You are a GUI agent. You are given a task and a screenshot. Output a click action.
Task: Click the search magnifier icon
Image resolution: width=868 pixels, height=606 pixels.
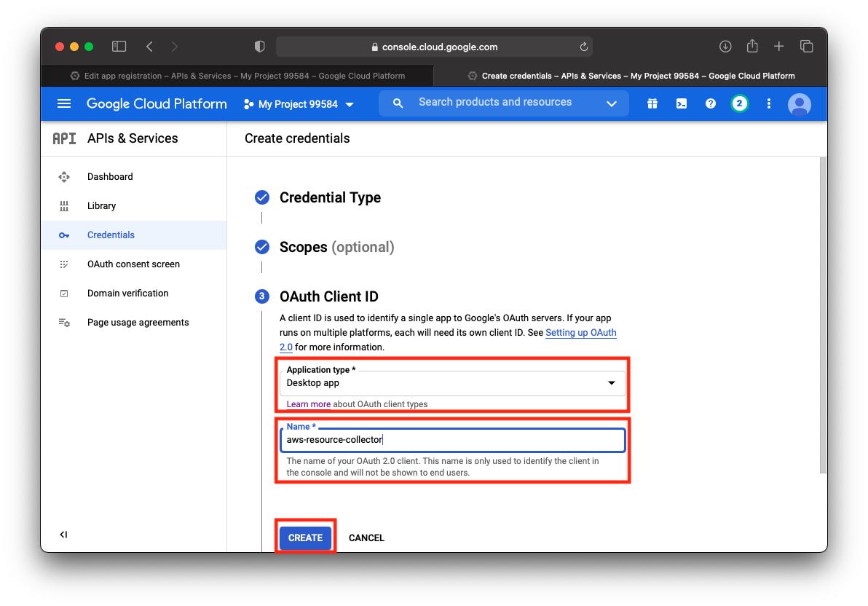pyautogui.click(x=398, y=103)
